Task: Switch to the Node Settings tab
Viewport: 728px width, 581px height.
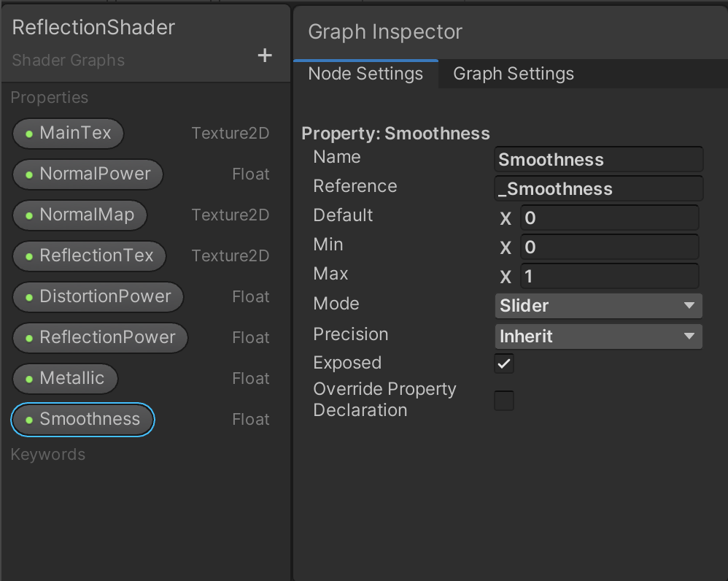Action: [365, 74]
